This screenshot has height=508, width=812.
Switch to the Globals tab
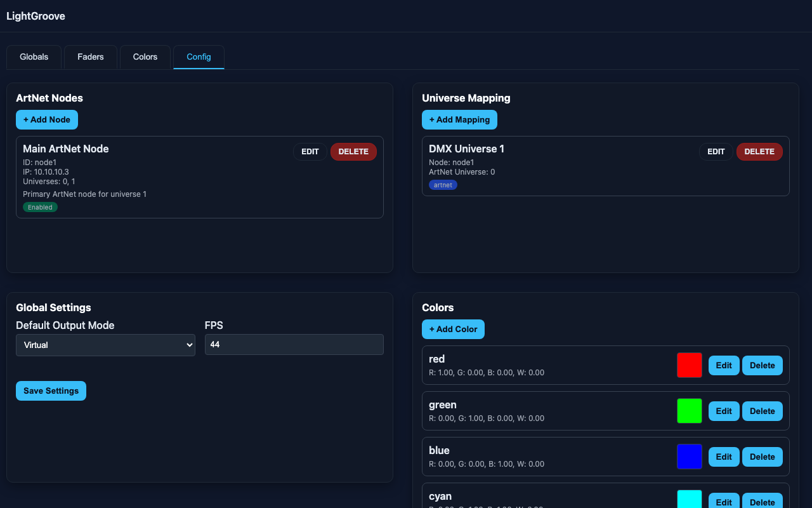tap(34, 57)
